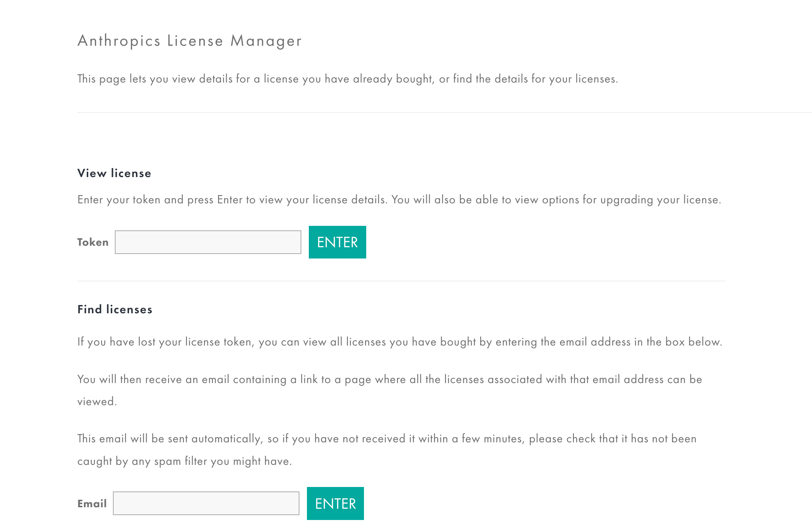
Task: Click the 'caught by any spam filter' line
Action: tap(184, 461)
